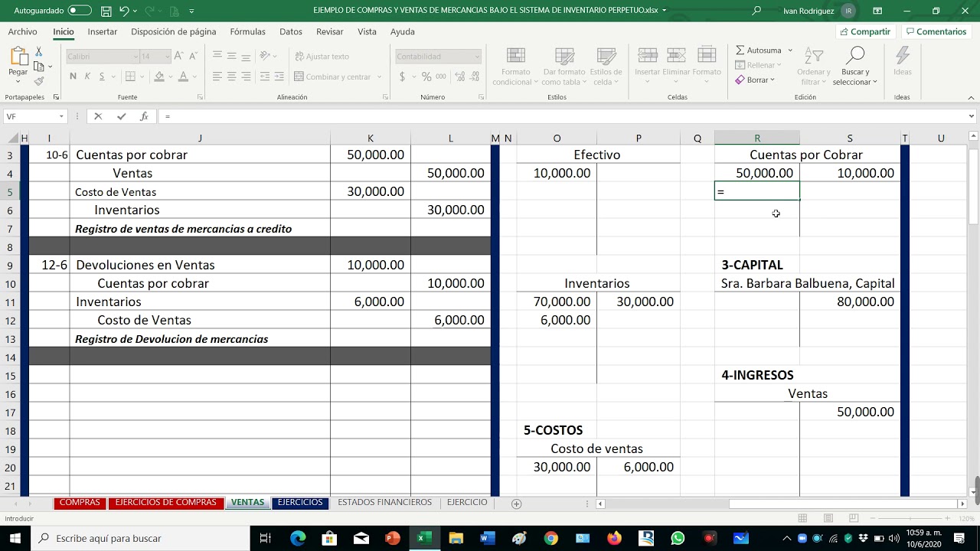This screenshot has width=980, height=551.
Task: Toggle underline S formatting
Action: click(x=101, y=77)
